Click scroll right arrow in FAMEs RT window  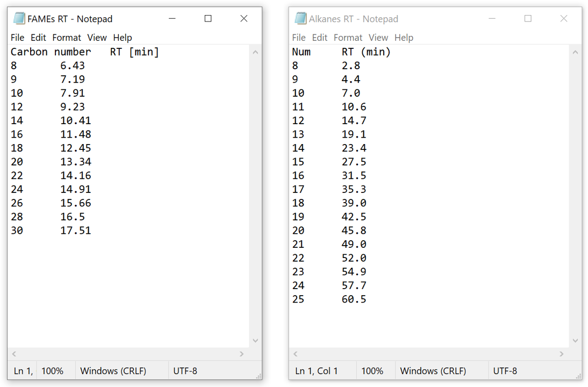[242, 354]
